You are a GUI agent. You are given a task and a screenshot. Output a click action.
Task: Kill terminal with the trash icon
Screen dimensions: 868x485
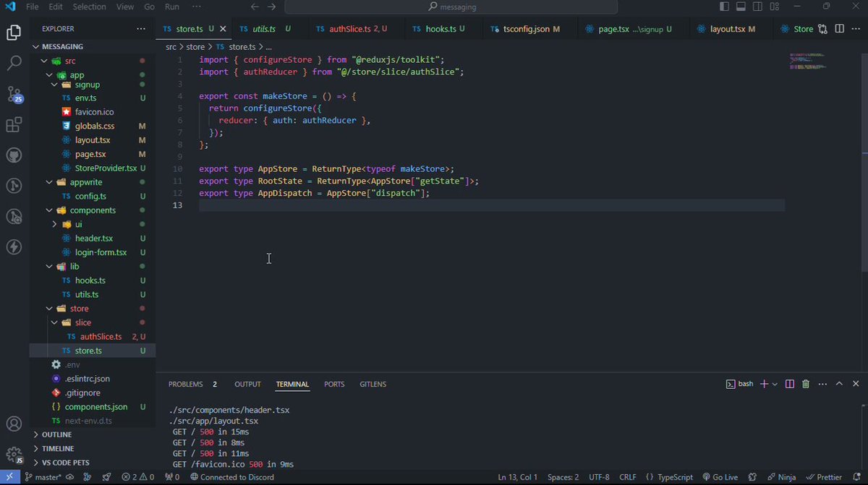(806, 385)
